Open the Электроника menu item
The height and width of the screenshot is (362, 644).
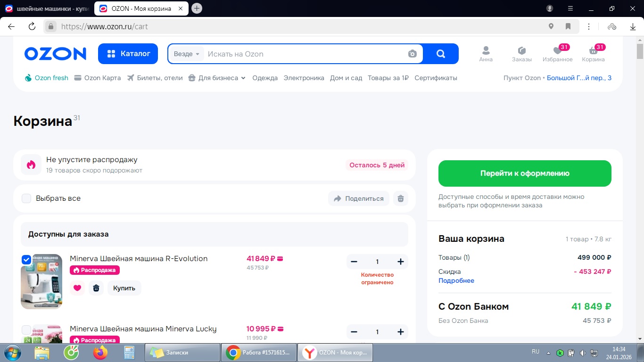(x=304, y=78)
